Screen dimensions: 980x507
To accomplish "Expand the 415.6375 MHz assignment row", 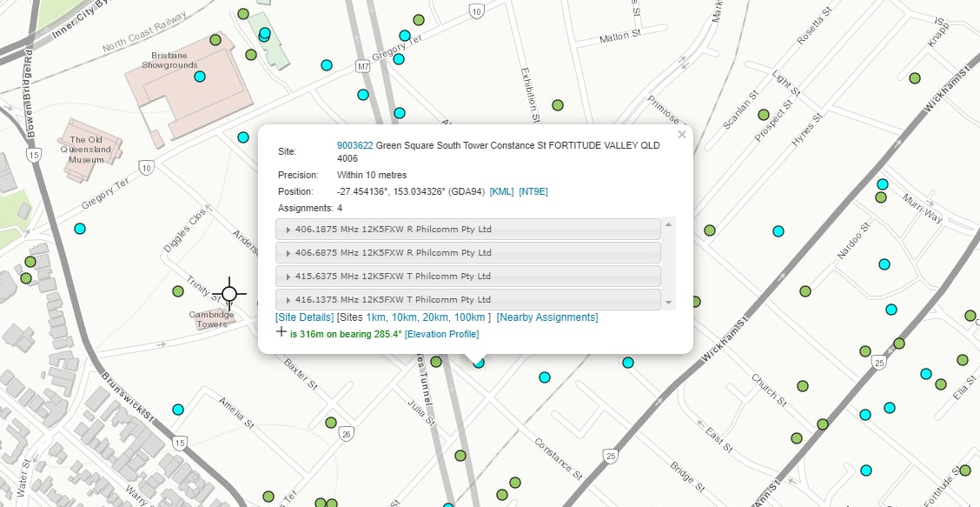I will (468, 277).
